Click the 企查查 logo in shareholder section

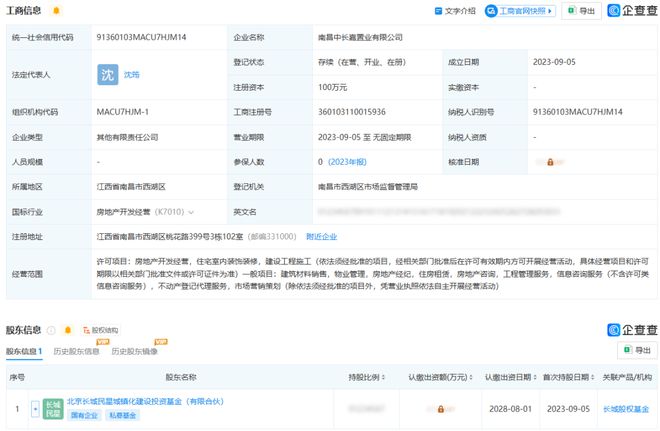(632, 330)
